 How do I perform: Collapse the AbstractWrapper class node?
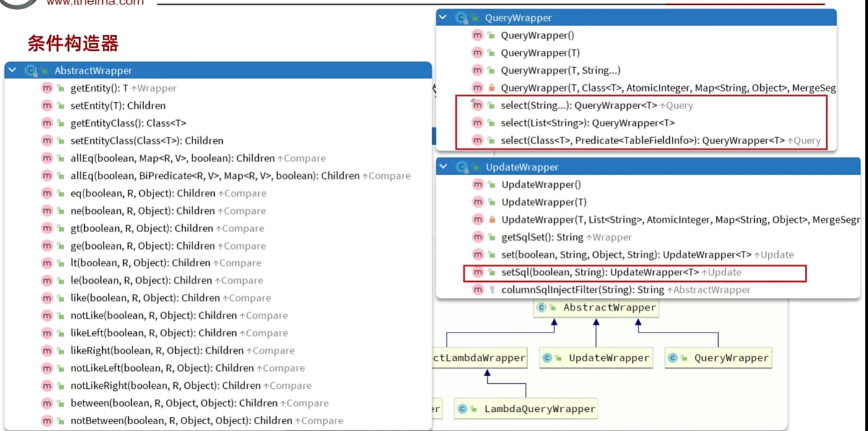[12, 71]
